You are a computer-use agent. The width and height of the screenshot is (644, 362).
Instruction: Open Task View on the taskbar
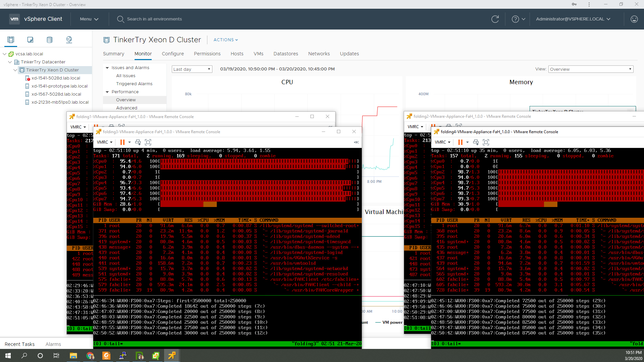(x=56, y=356)
